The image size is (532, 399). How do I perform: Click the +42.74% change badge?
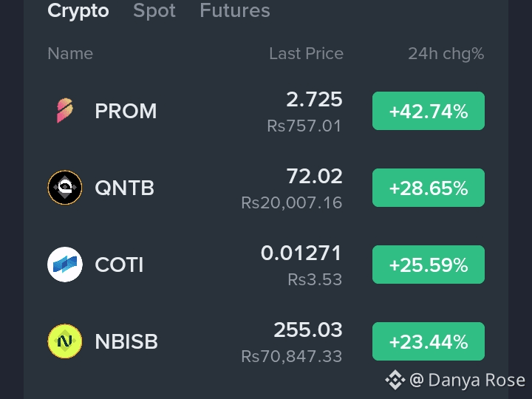click(428, 111)
